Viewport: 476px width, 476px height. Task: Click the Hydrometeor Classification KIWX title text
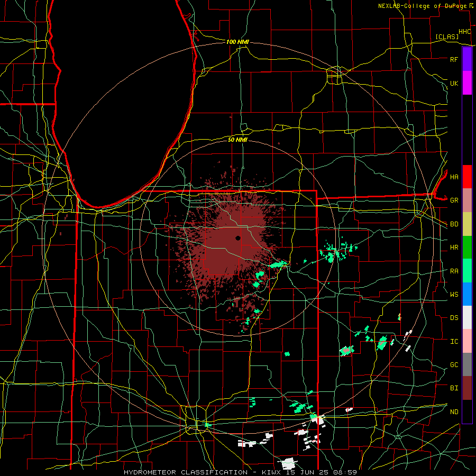point(241,472)
